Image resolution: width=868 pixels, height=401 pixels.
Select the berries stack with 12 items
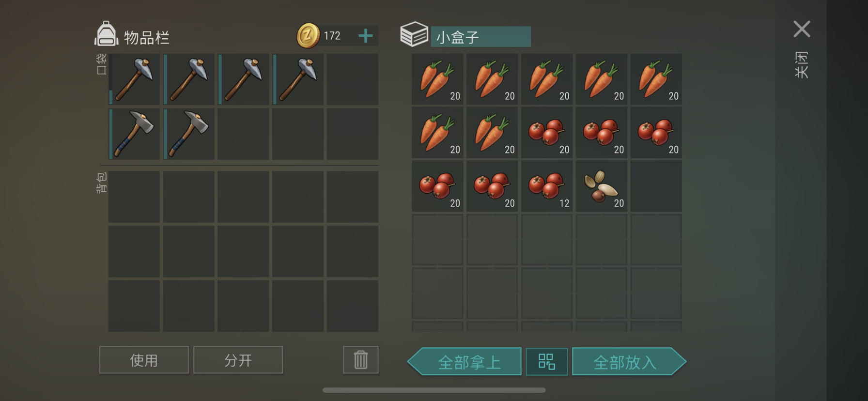[547, 186]
